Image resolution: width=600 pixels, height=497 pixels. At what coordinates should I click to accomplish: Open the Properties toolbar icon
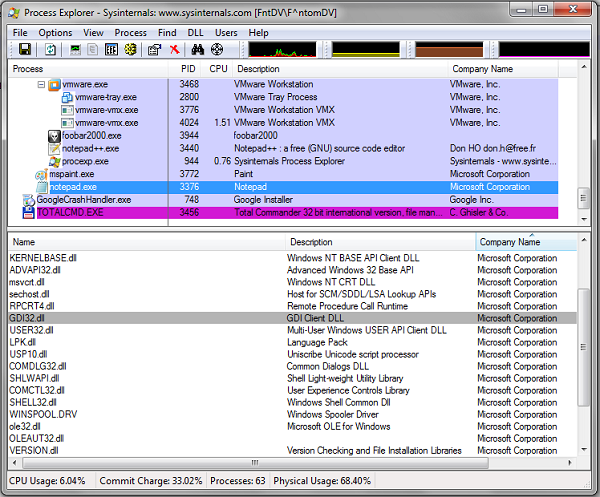[x=155, y=49]
